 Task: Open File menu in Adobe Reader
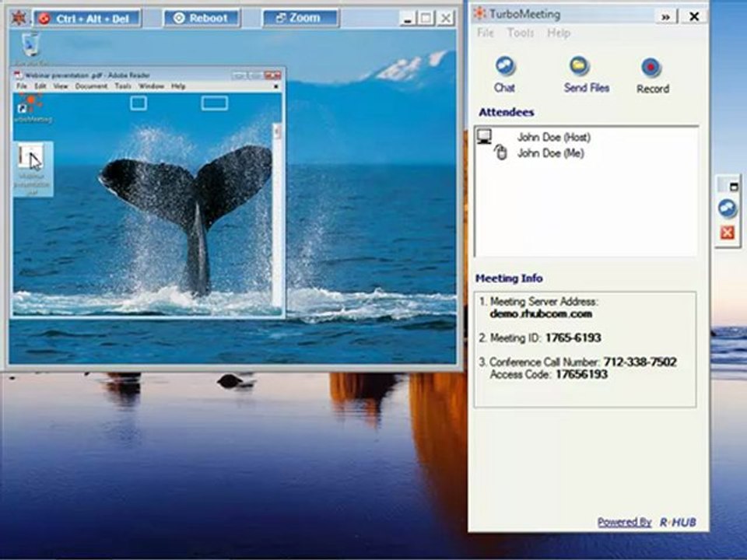coord(22,86)
